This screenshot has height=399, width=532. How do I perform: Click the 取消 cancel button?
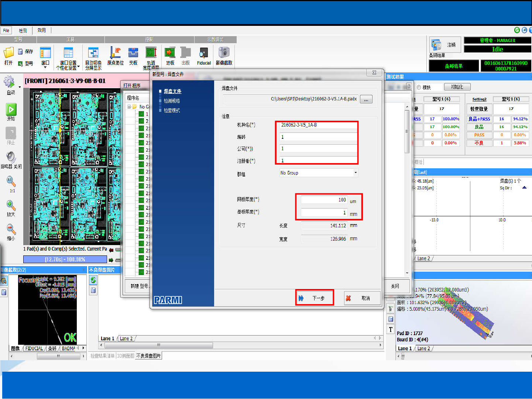(362, 298)
